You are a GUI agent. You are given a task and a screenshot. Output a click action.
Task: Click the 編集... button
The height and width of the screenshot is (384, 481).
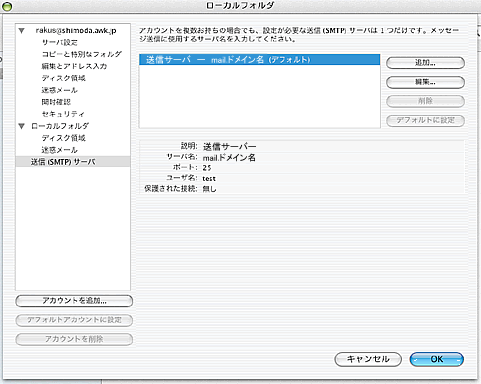pyautogui.click(x=425, y=82)
